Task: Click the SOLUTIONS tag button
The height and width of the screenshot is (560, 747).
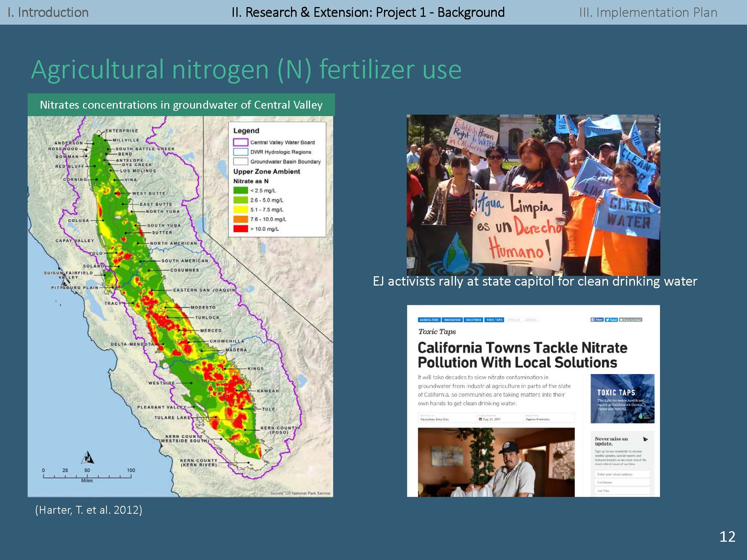Action: click(x=473, y=320)
